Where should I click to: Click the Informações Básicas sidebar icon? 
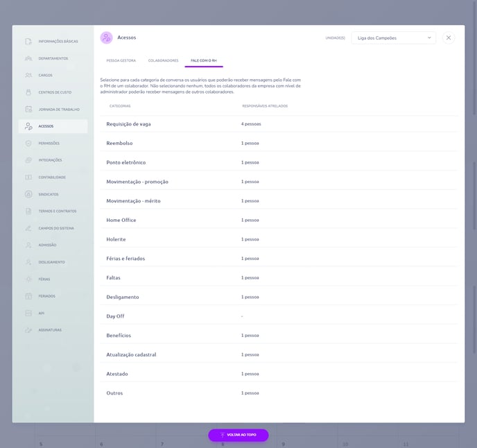pyautogui.click(x=28, y=42)
